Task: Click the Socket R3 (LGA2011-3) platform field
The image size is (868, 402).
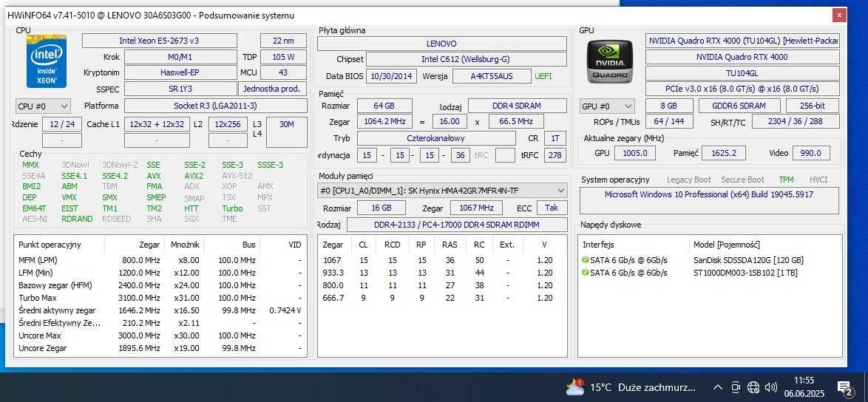Action: (215, 106)
